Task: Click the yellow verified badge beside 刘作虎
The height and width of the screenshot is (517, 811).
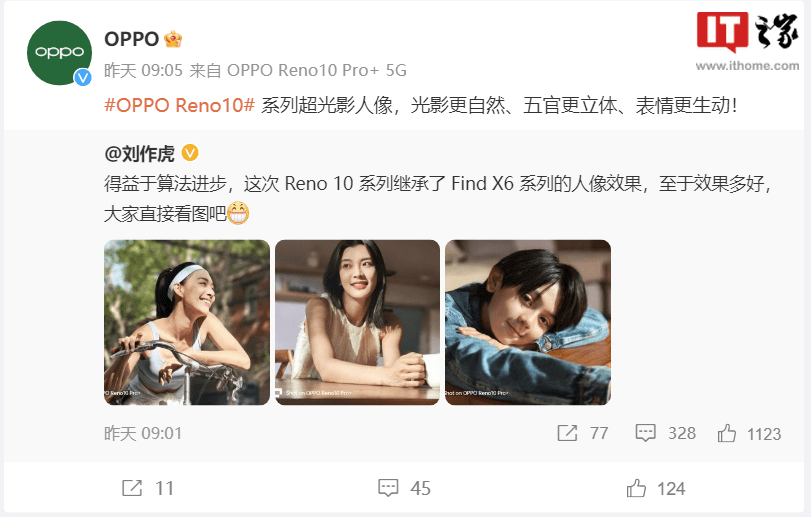Action: coord(190,153)
